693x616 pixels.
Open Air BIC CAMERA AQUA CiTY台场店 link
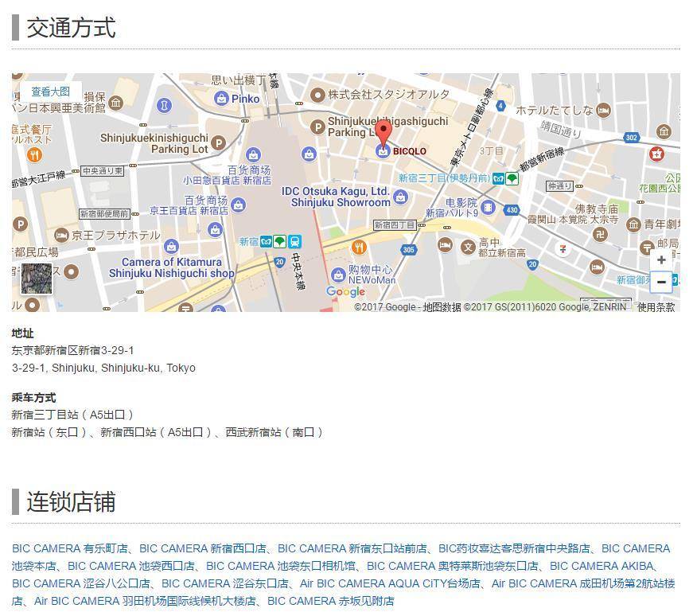pyautogui.click(x=390, y=583)
